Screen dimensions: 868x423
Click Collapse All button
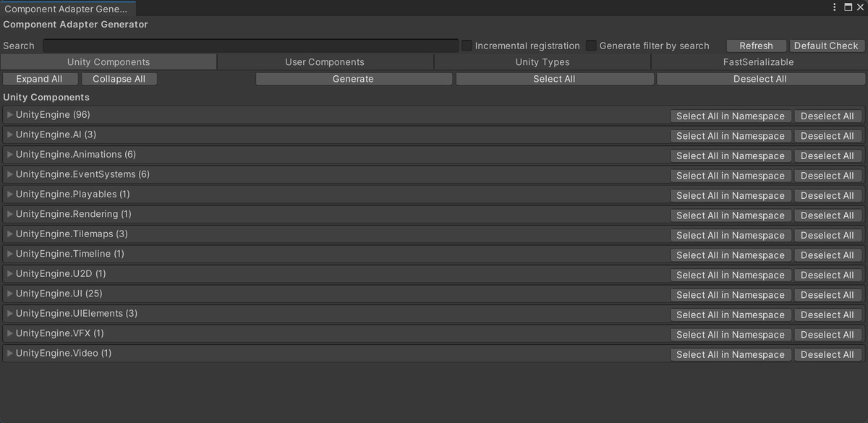[x=119, y=79]
